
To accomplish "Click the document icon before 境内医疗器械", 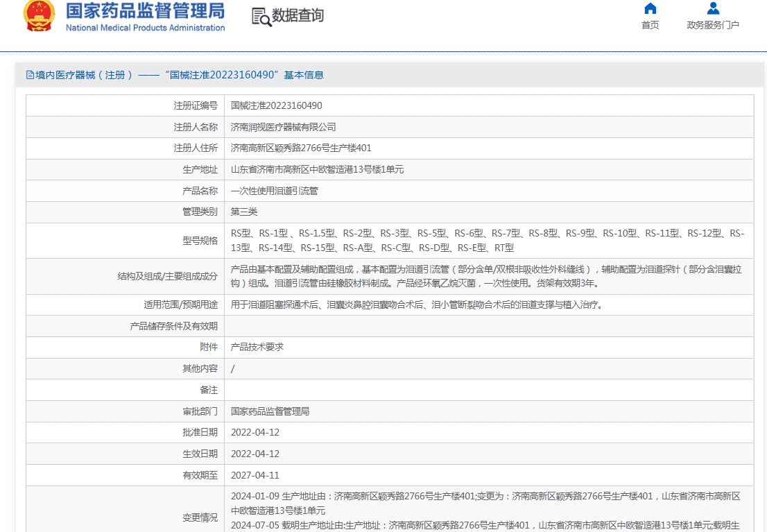I will pos(30,75).
